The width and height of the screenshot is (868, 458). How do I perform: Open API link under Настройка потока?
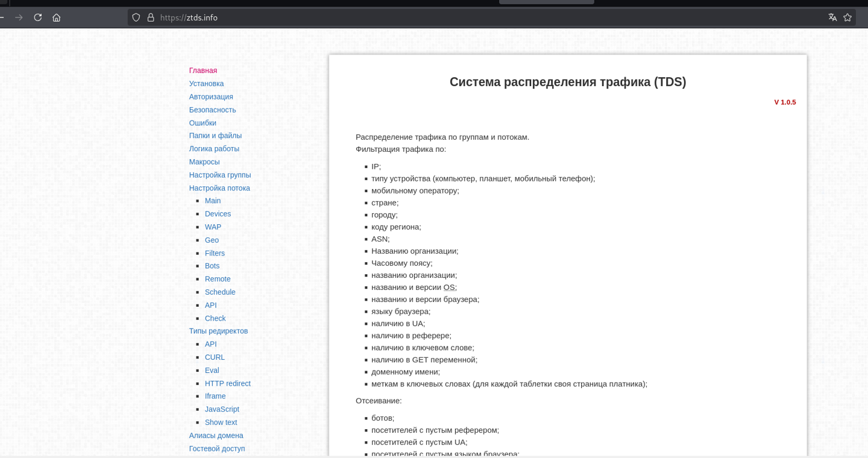pyautogui.click(x=210, y=306)
